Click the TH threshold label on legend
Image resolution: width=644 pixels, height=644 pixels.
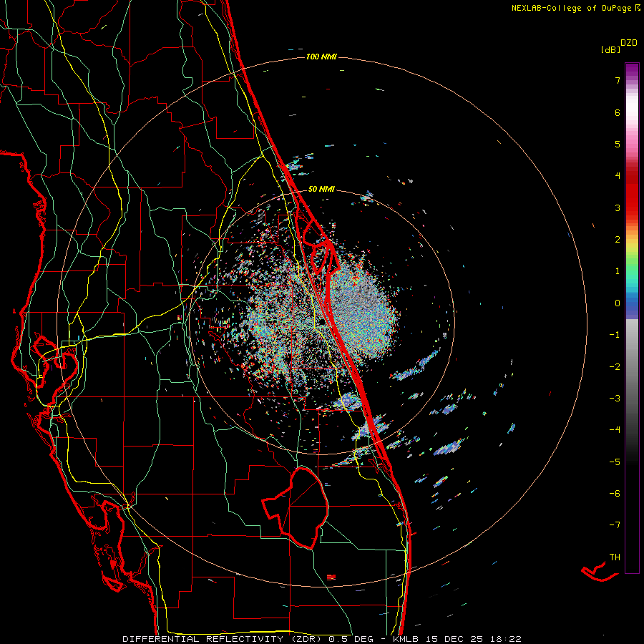pyautogui.click(x=615, y=557)
